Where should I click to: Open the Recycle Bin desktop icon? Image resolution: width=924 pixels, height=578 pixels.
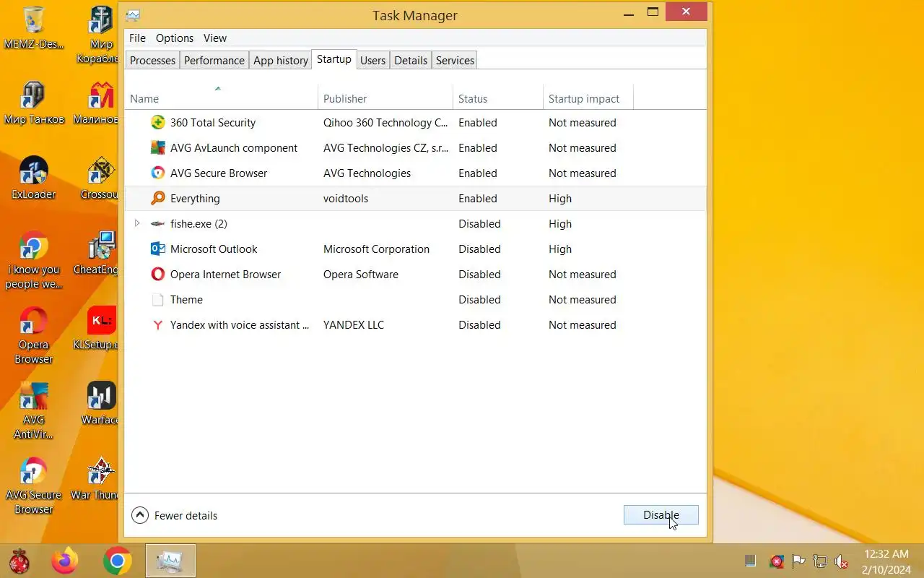34,27
